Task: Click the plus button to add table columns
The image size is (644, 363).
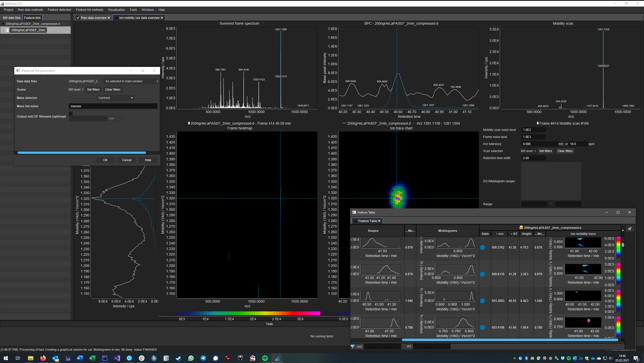Action: (623, 230)
